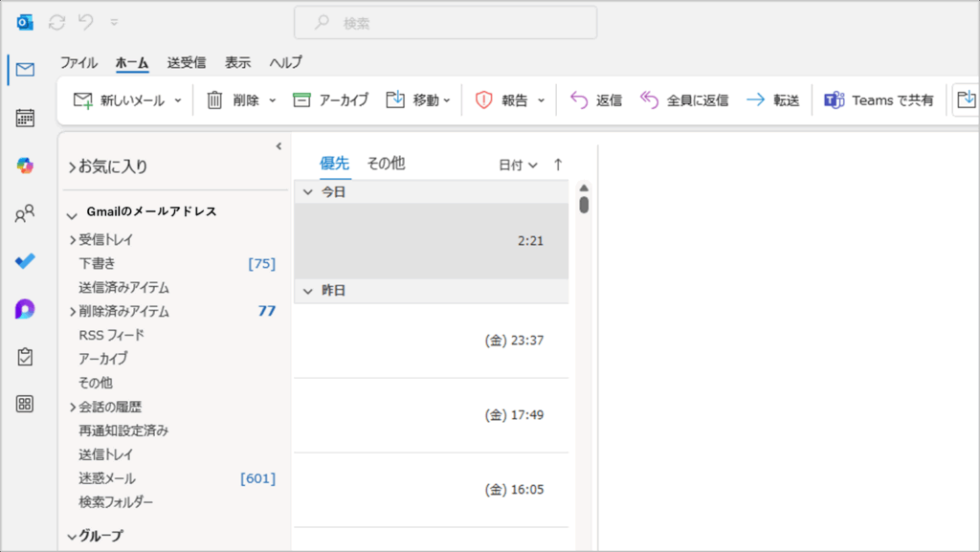Viewport: 980px width, 552px height.
Task: Click Reply All (全員に返信) button
Action: (x=684, y=100)
